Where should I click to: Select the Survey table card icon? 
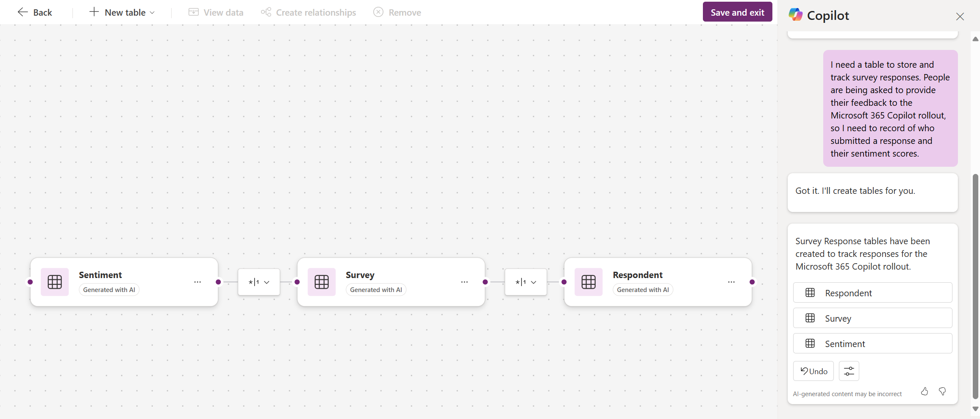tap(322, 282)
